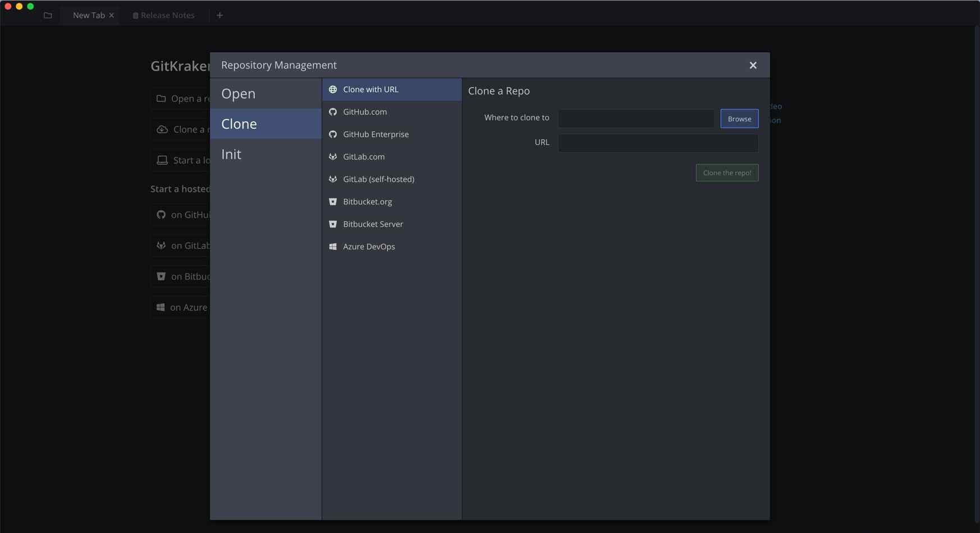
Task: Click the folder icon in the top bar
Action: 48,15
